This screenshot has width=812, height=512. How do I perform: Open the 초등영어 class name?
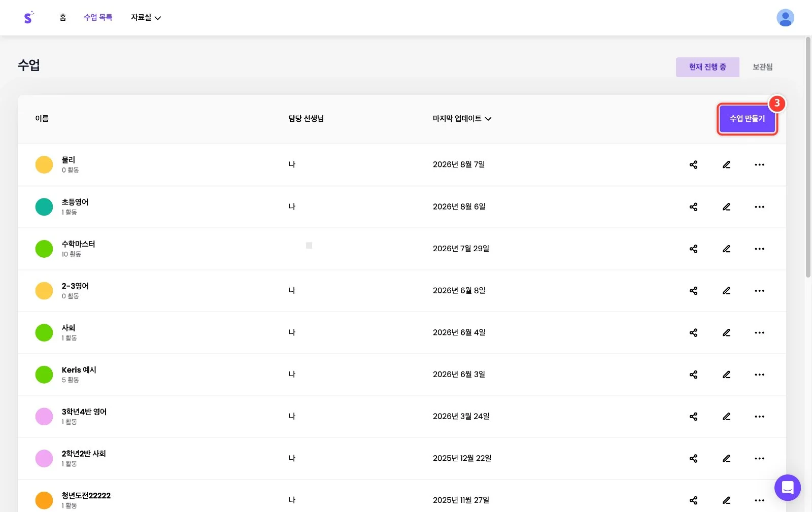point(75,202)
